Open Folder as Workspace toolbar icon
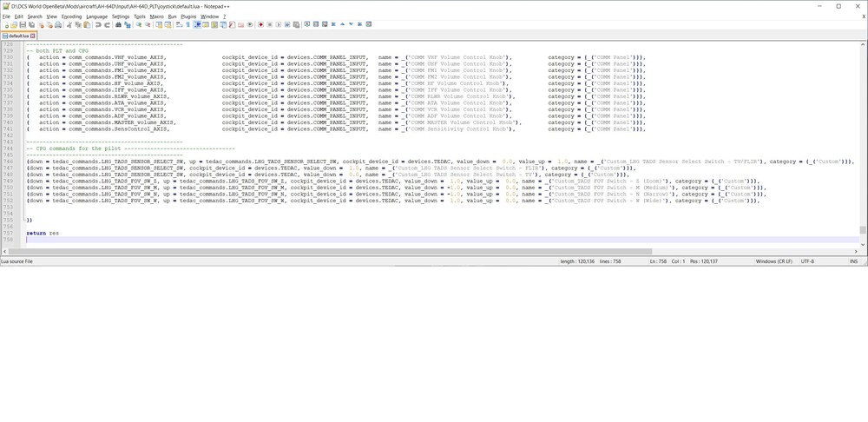Image resolution: width=868 pixels, height=422 pixels. (x=240, y=24)
